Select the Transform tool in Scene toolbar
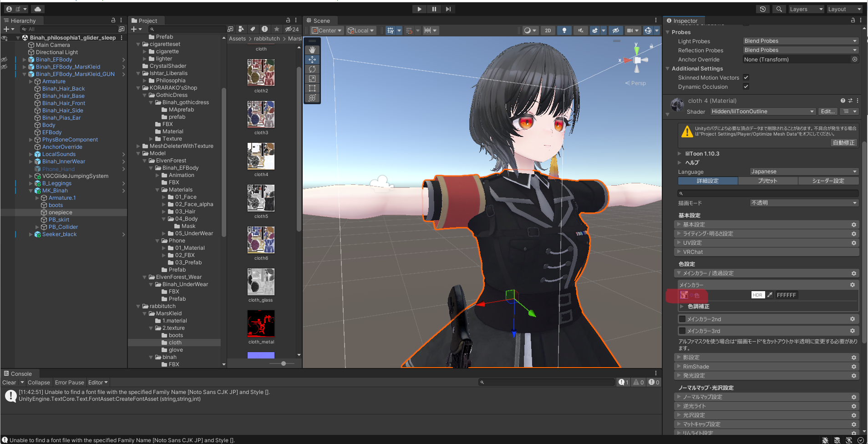 pyautogui.click(x=312, y=98)
